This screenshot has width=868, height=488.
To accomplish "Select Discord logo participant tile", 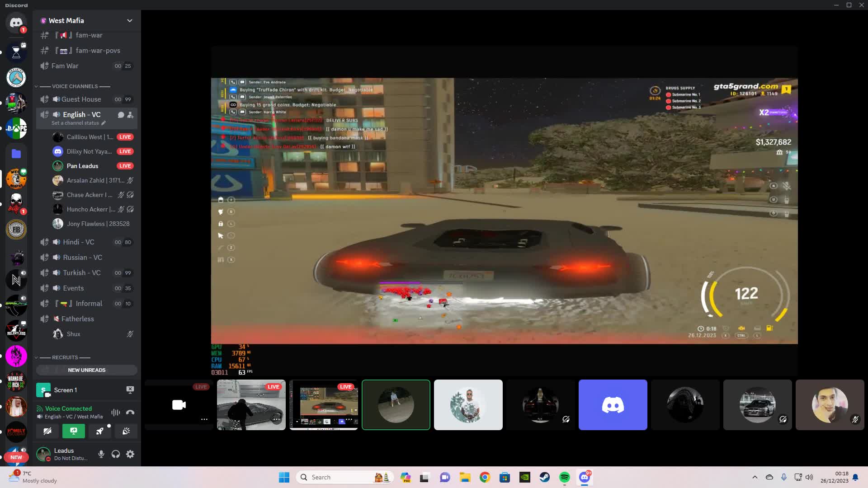I will click(x=613, y=405).
